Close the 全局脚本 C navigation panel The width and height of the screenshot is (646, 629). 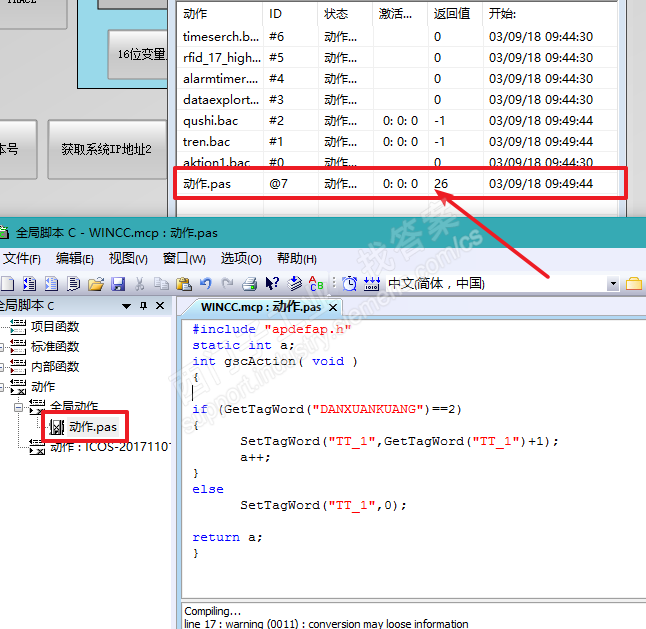[160, 306]
